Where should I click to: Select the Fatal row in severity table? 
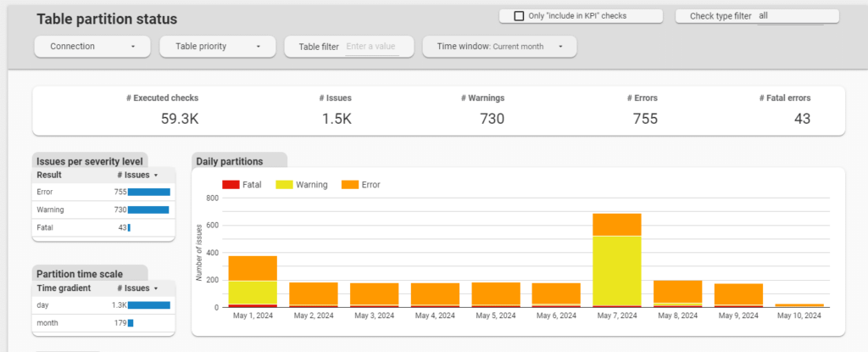103,227
